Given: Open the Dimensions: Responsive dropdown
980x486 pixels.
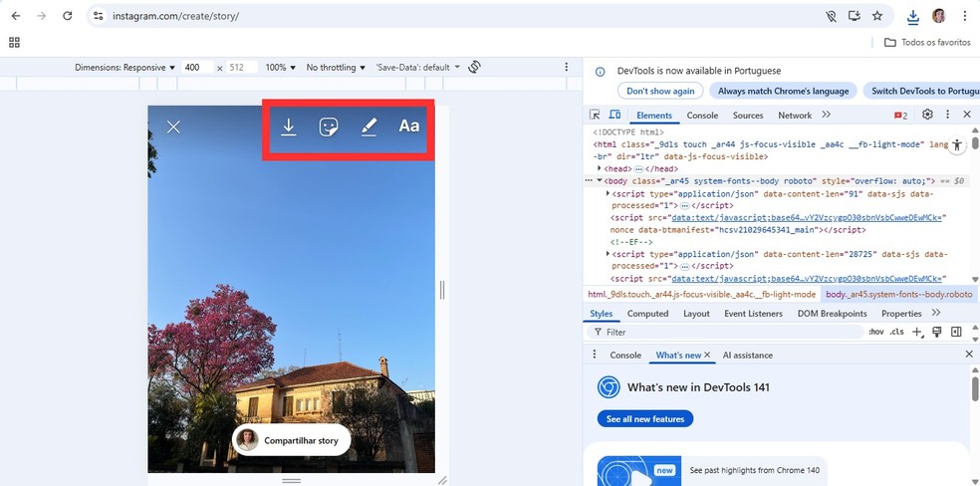Looking at the screenshot, I should click(125, 68).
